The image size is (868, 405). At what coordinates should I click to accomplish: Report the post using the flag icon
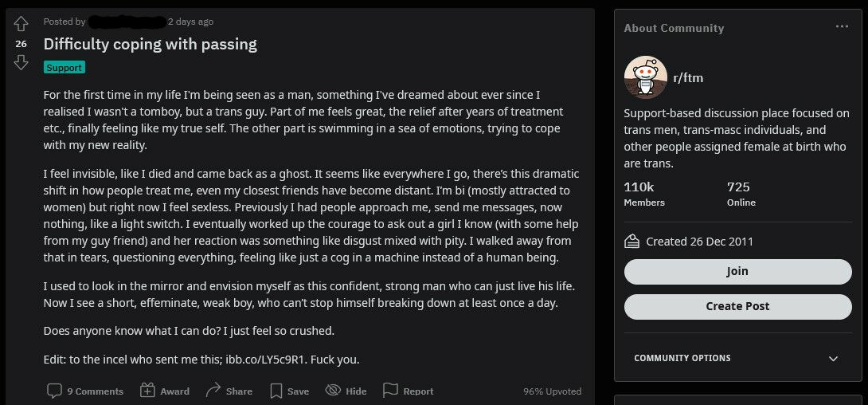[391, 390]
